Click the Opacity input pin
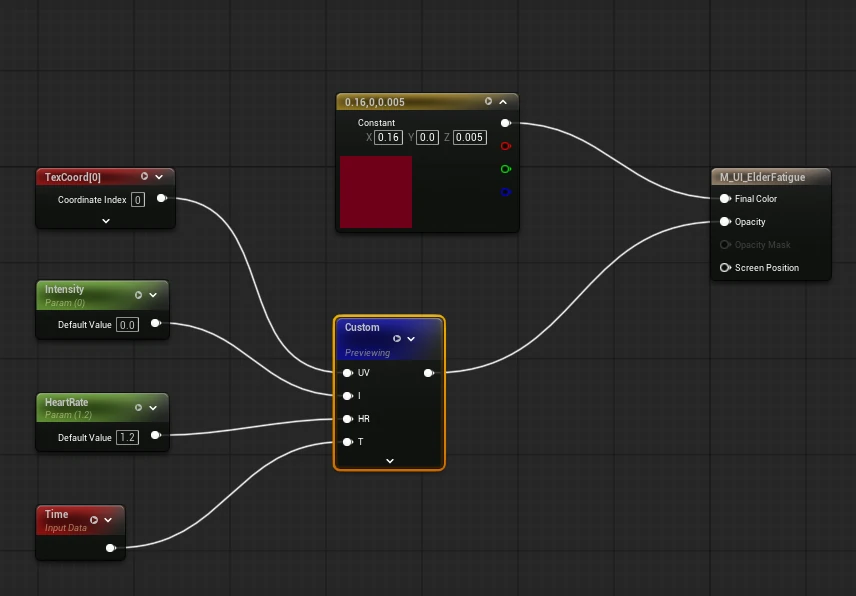Image resolution: width=856 pixels, height=596 pixels. [x=724, y=222]
